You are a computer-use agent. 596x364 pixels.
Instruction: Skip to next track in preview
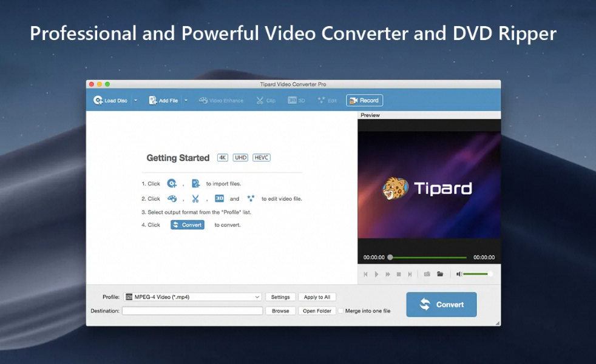tap(410, 274)
